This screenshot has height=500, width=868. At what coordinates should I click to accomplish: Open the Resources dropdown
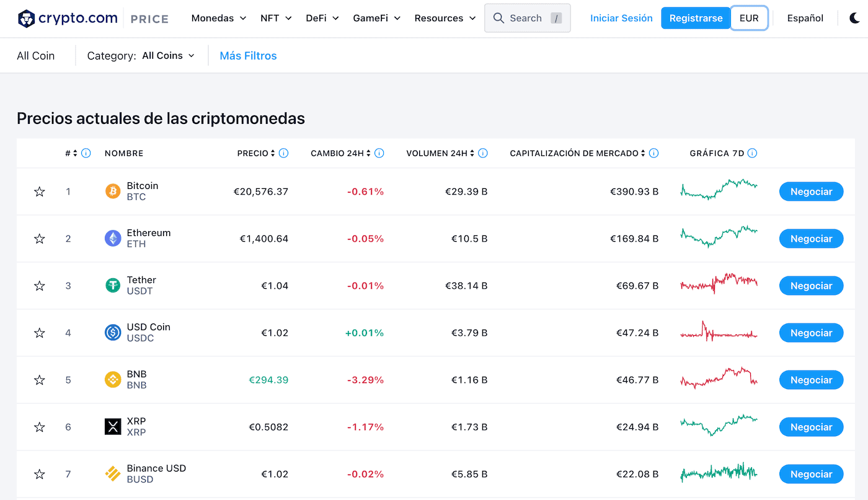click(445, 19)
